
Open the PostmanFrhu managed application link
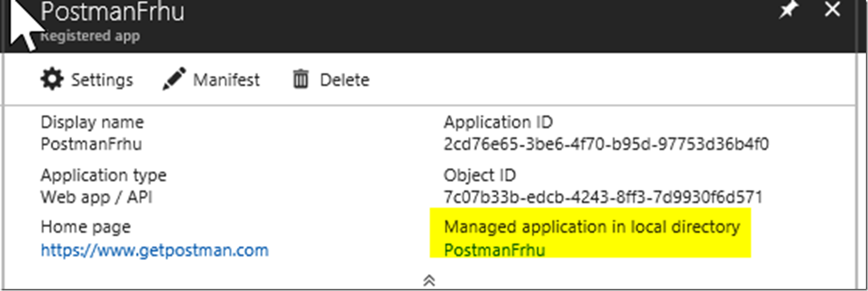coord(495,250)
